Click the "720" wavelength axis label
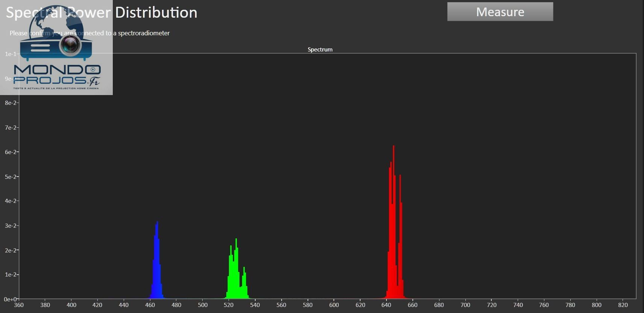 tap(491, 305)
